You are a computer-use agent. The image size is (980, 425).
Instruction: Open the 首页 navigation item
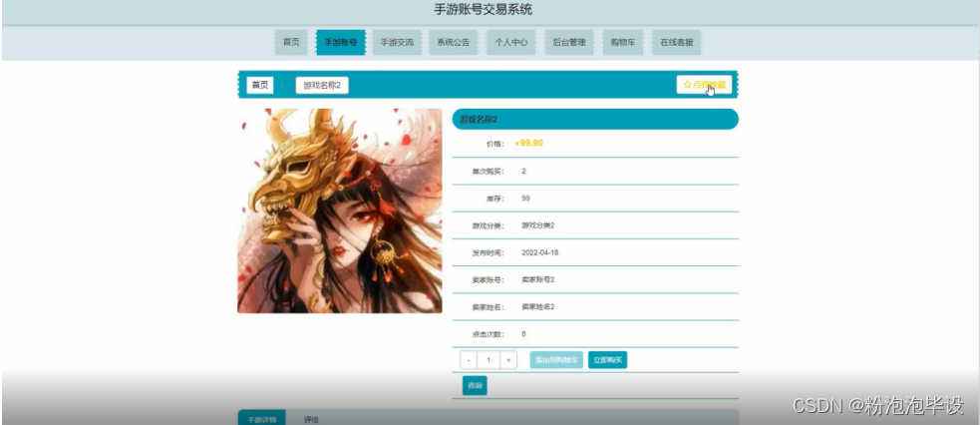point(291,43)
